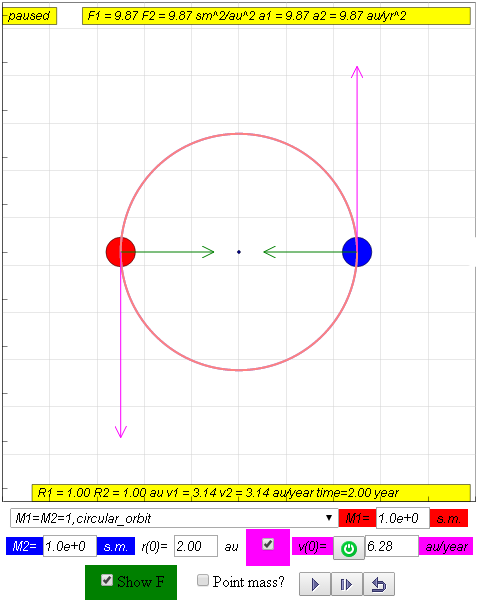Click the green power icon beside v(0)
The width and height of the screenshot is (477, 600).
tap(348, 548)
